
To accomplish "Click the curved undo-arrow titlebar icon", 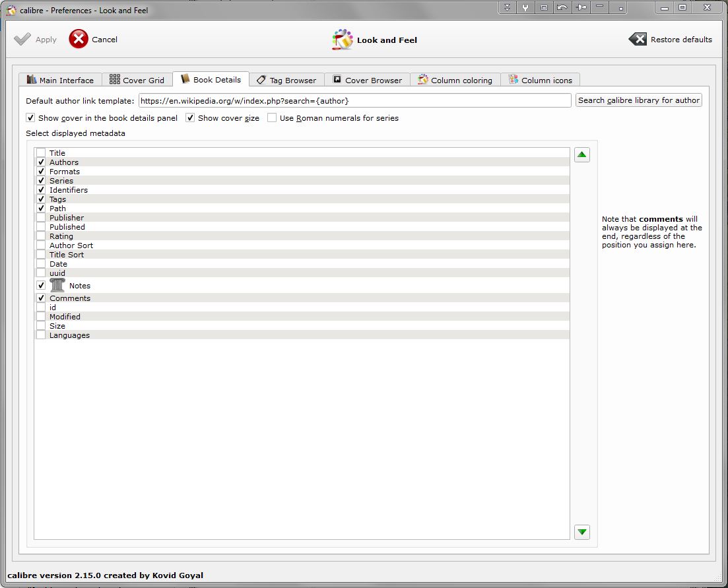I will click(x=562, y=7).
